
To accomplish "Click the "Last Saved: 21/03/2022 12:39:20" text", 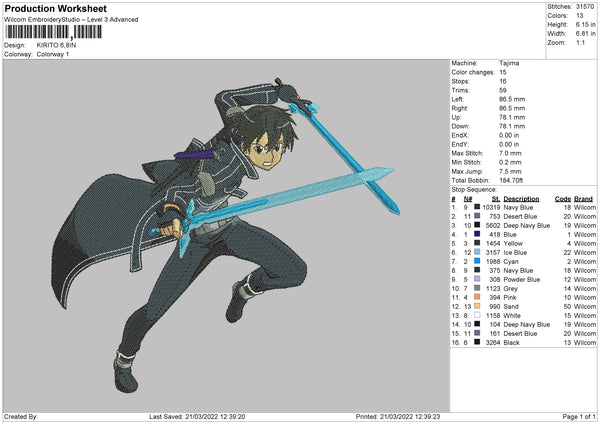I will coord(197,416).
